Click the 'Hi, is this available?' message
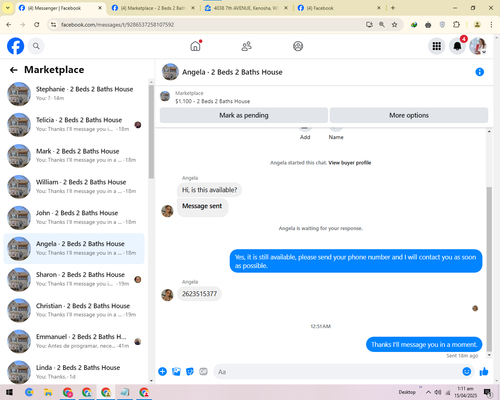 click(x=209, y=190)
